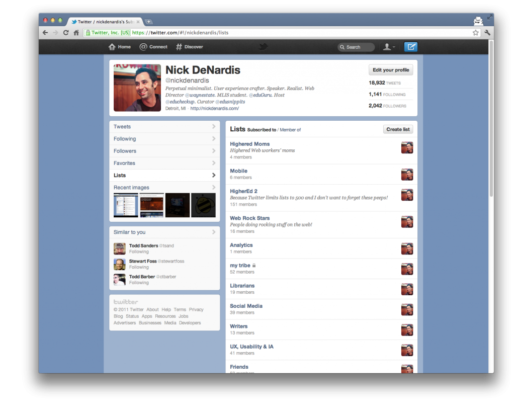Go back with the browser back arrow
515x420 pixels.
[x=45, y=33]
